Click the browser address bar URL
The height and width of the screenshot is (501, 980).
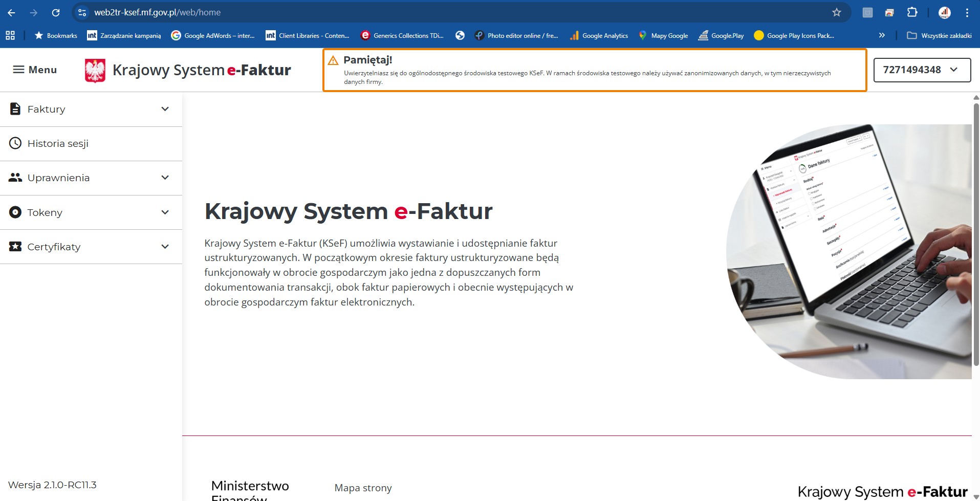[x=157, y=12]
